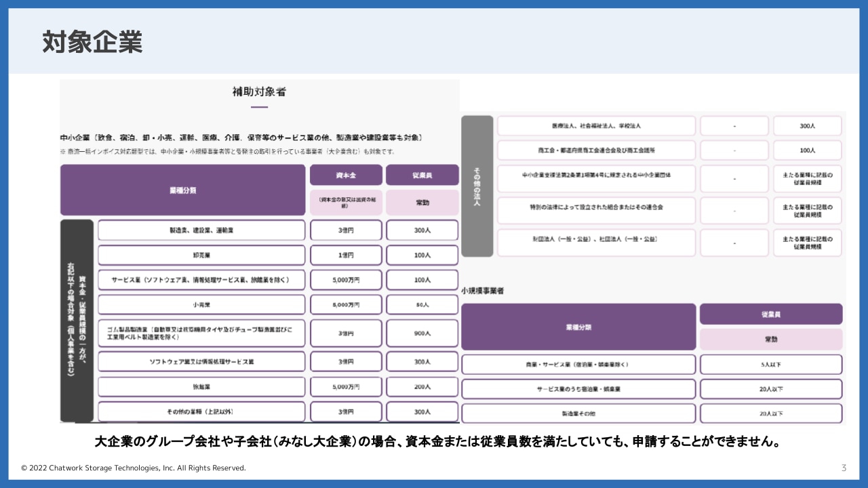Select the 商業・サービス業（宿泊業・娯楽業除く） row
The width and height of the screenshot is (868, 488).
tap(578, 365)
